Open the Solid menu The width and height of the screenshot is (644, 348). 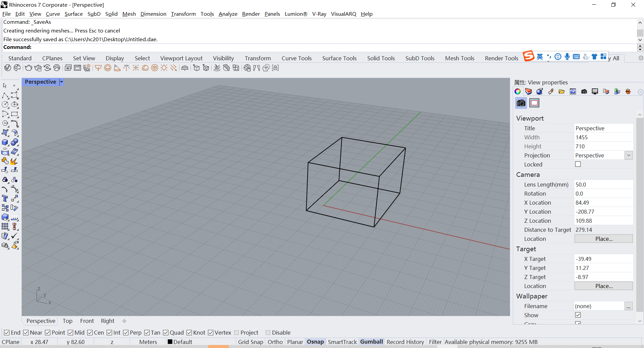111,14
